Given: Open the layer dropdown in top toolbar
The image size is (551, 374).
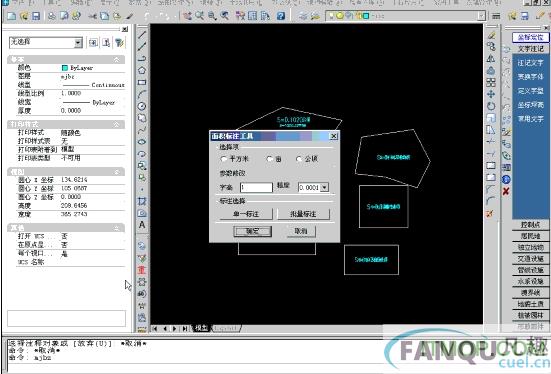Looking at the screenshot, I should (x=481, y=16).
